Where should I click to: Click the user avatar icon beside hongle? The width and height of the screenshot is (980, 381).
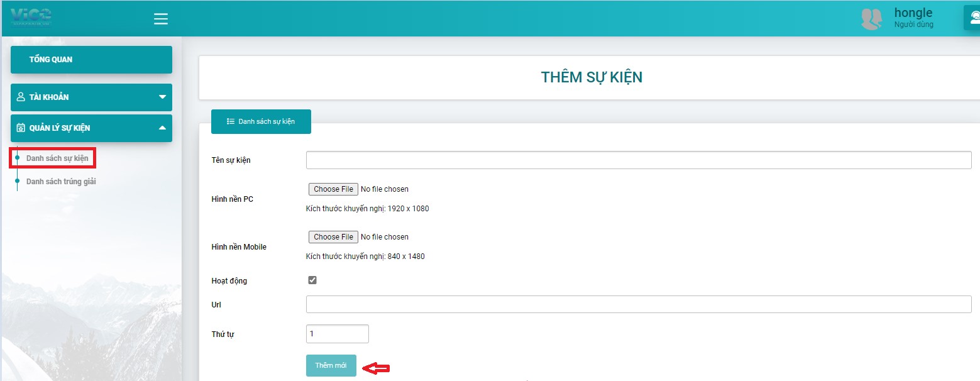pyautogui.click(x=871, y=19)
